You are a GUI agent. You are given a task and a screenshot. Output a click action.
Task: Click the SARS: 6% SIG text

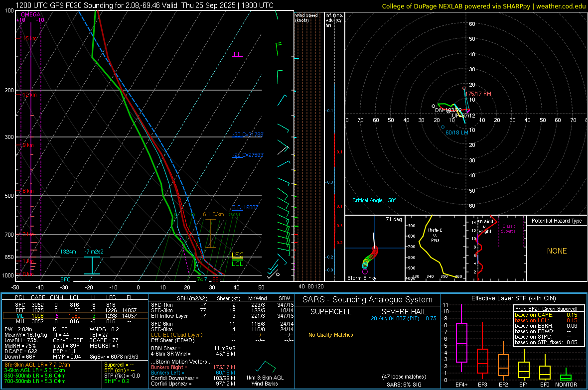pos(404,385)
